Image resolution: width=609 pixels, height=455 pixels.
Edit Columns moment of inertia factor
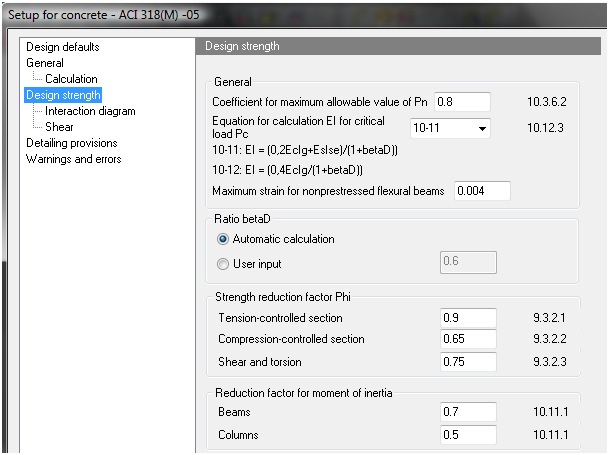468,435
